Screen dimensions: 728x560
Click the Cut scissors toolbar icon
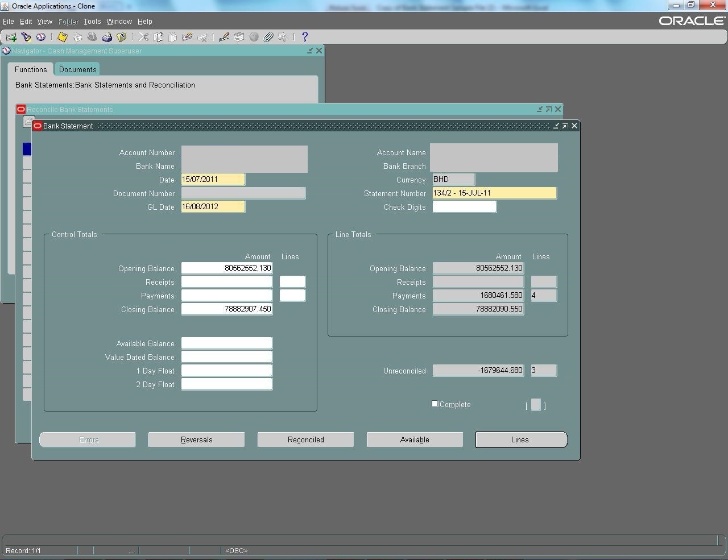144,38
